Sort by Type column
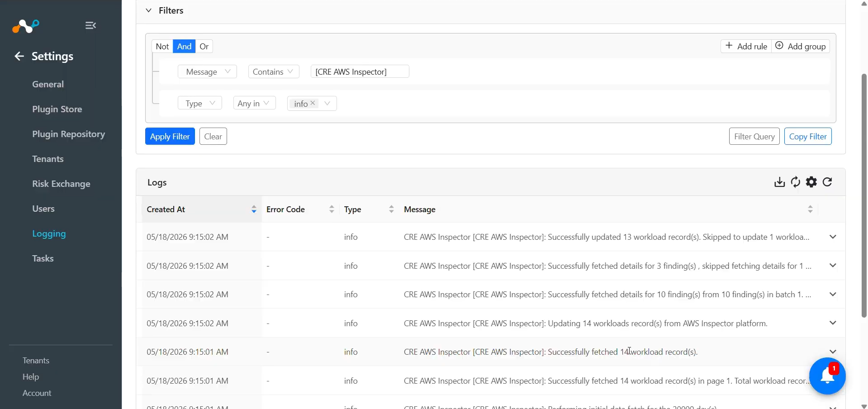The width and height of the screenshot is (868, 409). point(391,209)
